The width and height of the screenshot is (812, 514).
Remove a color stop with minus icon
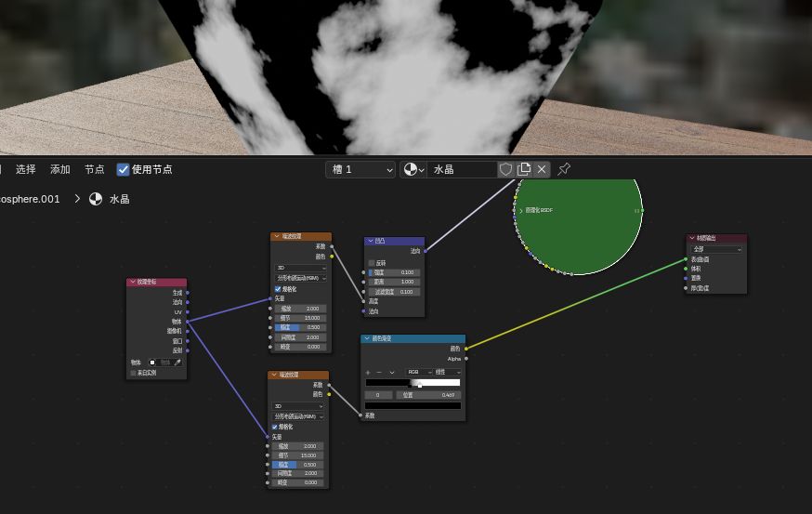379,372
